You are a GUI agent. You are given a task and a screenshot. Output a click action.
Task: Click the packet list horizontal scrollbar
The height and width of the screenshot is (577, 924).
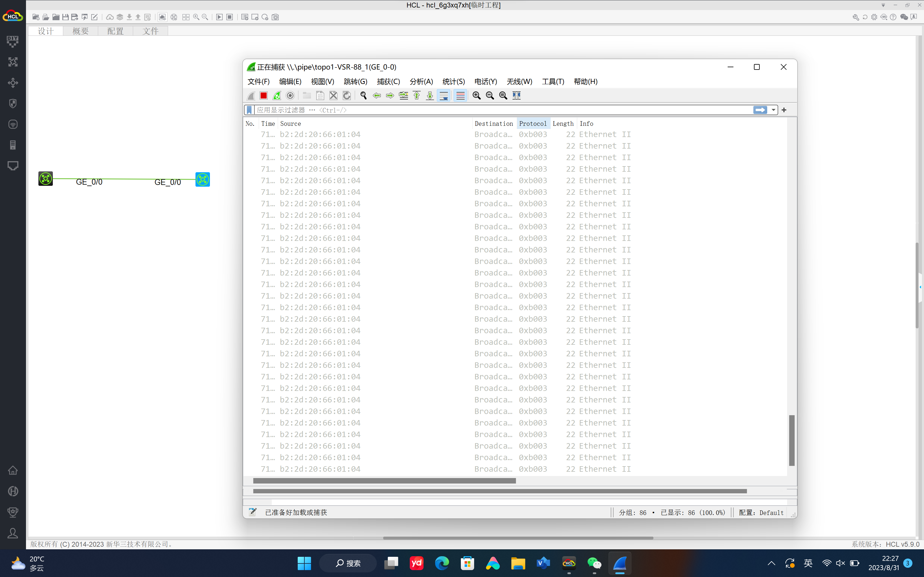(x=384, y=481)
